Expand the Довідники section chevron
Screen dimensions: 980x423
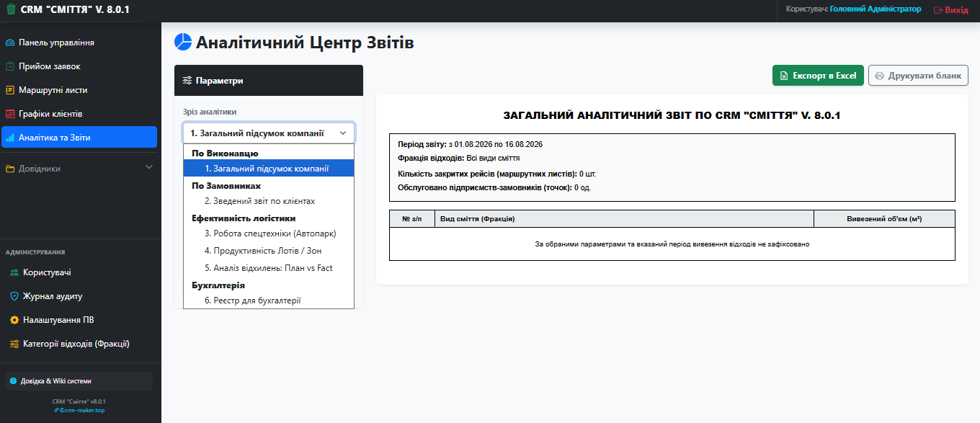[x=149, y=168]
